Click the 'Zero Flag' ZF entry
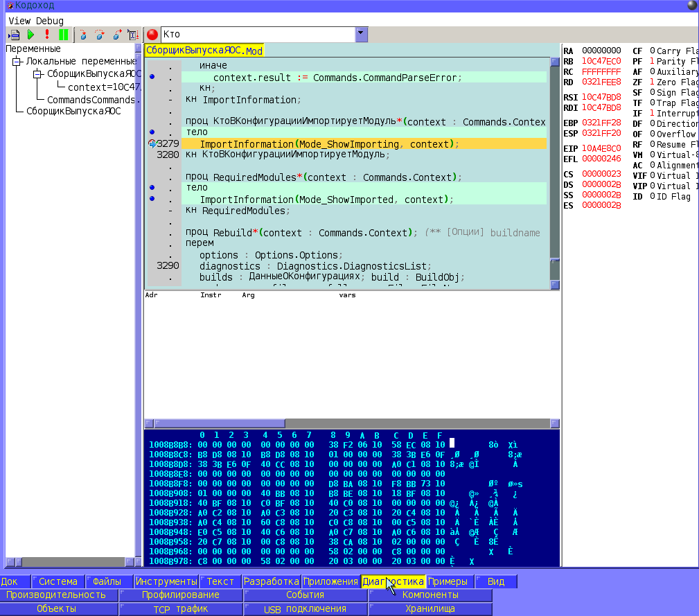The width and height of the screenshot is (699, 616). [x=665, y=82]
